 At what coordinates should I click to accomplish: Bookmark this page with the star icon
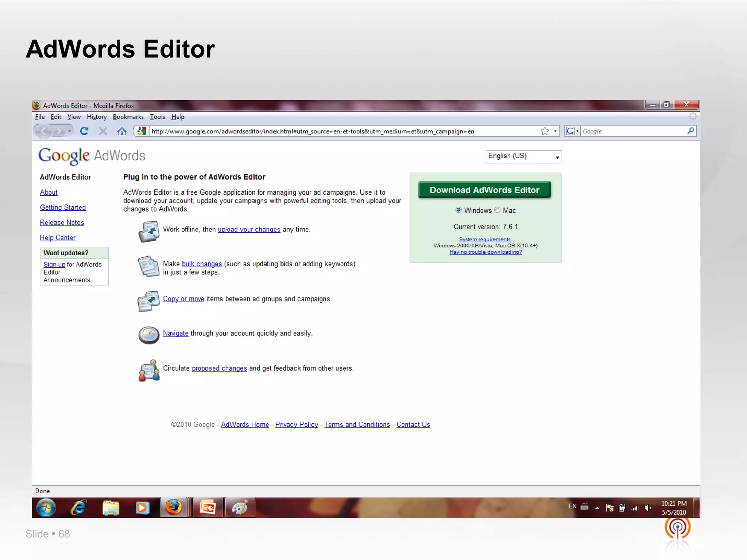[545, 131]
